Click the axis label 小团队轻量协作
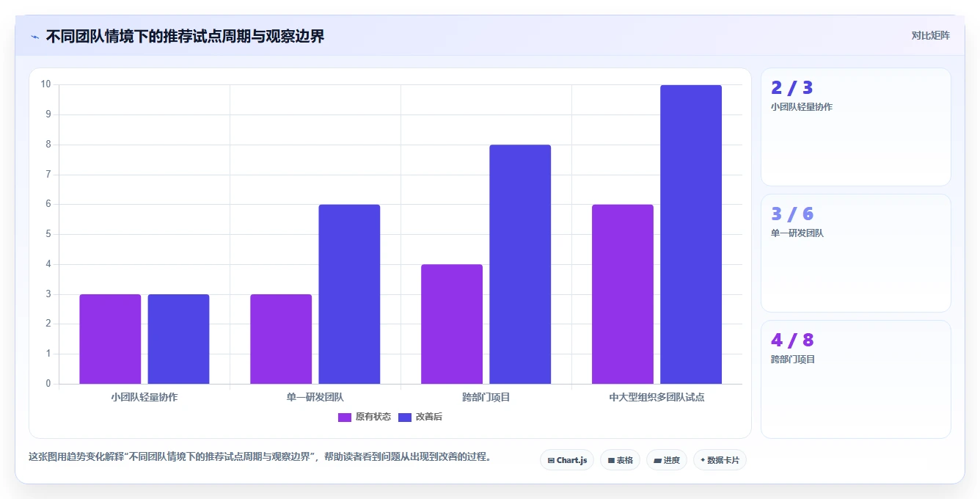The height and width of the screenshot is (499, 980). click(x=145, y=397)
